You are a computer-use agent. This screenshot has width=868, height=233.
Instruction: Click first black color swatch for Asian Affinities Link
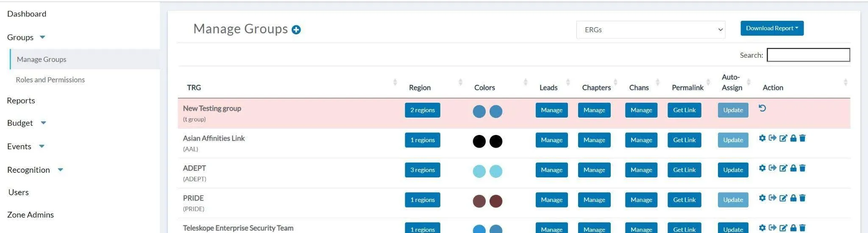point(479,141)
